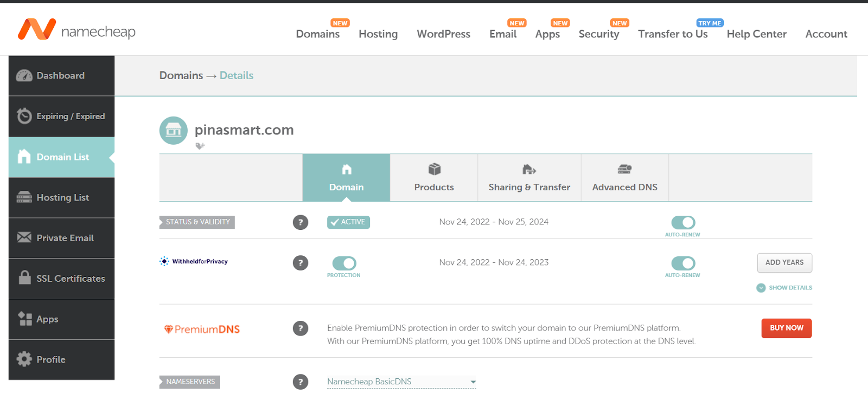Open the Namecheap BasicDNS nameservers dropdown
The image size is (868, 400).
[x=401, y=382]
